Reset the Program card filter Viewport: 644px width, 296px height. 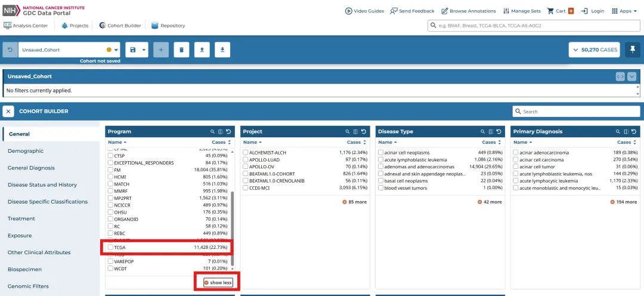pyautogui.click(x=229, y=131)
